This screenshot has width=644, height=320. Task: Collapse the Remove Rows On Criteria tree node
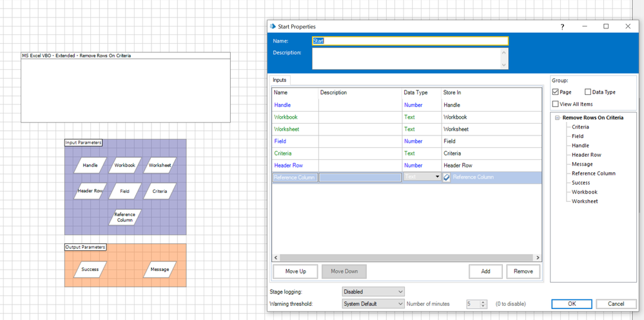(x=556, y=117)
